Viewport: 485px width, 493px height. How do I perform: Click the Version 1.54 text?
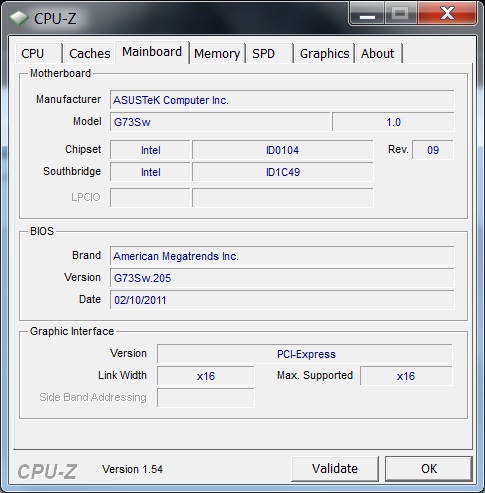pyautogui.click(x=132, y=469)
